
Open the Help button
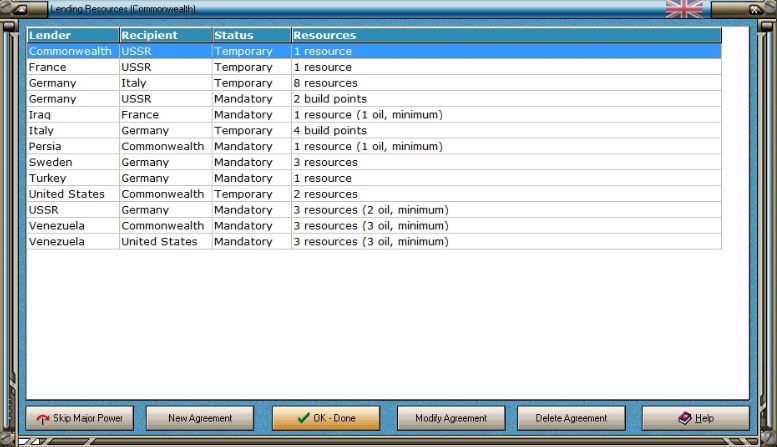(x=696, y=418)
